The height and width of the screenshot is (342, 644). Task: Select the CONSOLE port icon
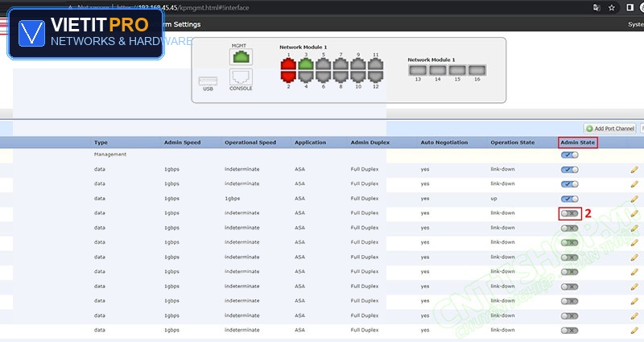(x=241, y=76)
